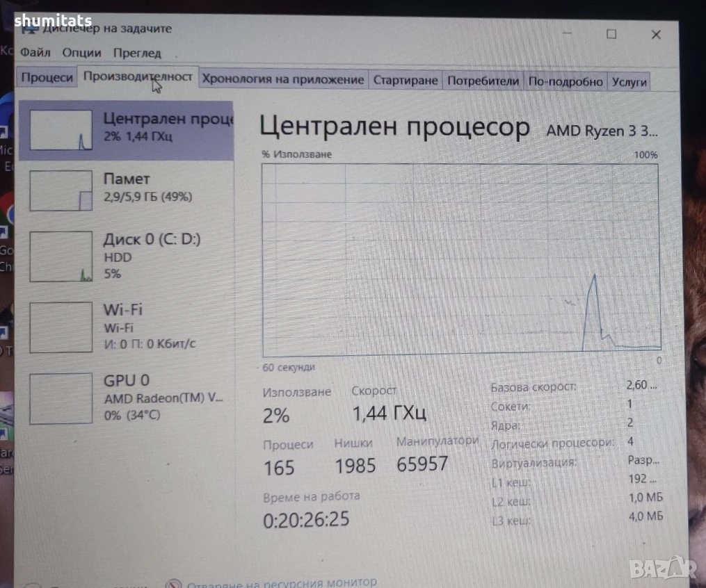
Task: Open the Хронология на приложение tab
Action: point(282,80)
